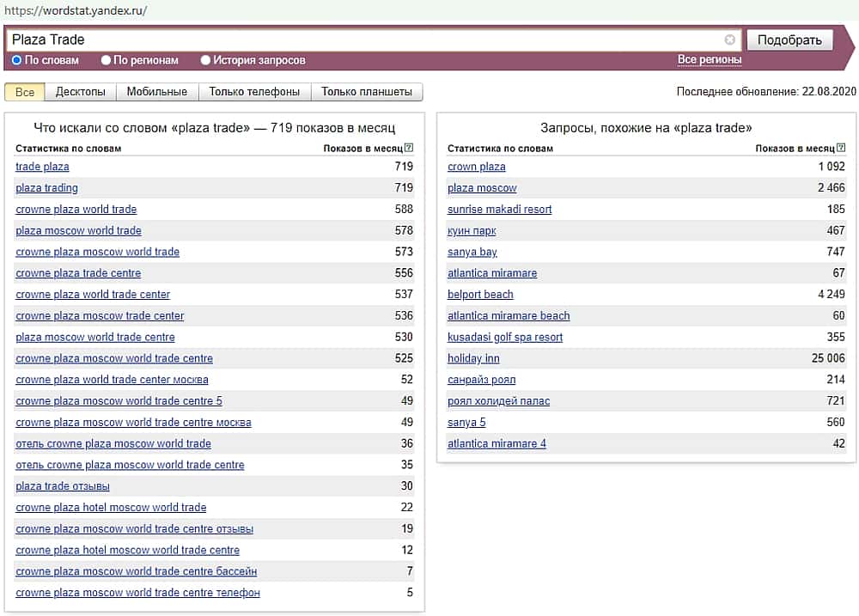Click help icon in left table header
Screen dimensions: 859x616
tap(409, 149)
